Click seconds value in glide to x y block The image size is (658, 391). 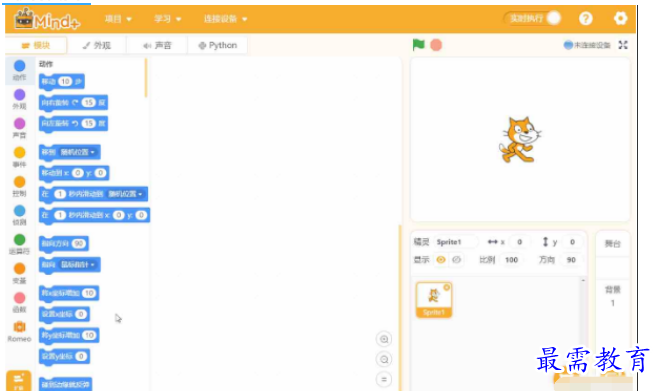[x=60, y=215]
